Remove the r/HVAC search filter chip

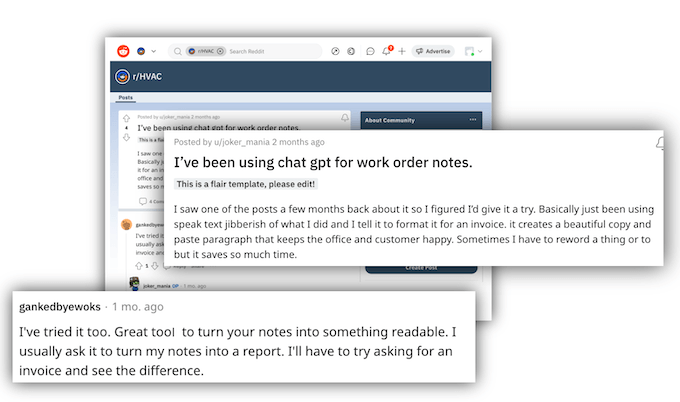click(x=220, y=51)
